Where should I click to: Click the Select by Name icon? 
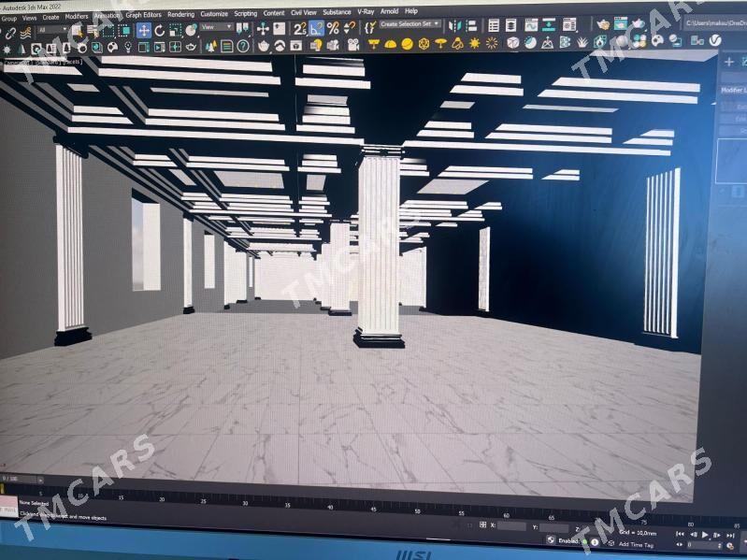tap(93, 32)
